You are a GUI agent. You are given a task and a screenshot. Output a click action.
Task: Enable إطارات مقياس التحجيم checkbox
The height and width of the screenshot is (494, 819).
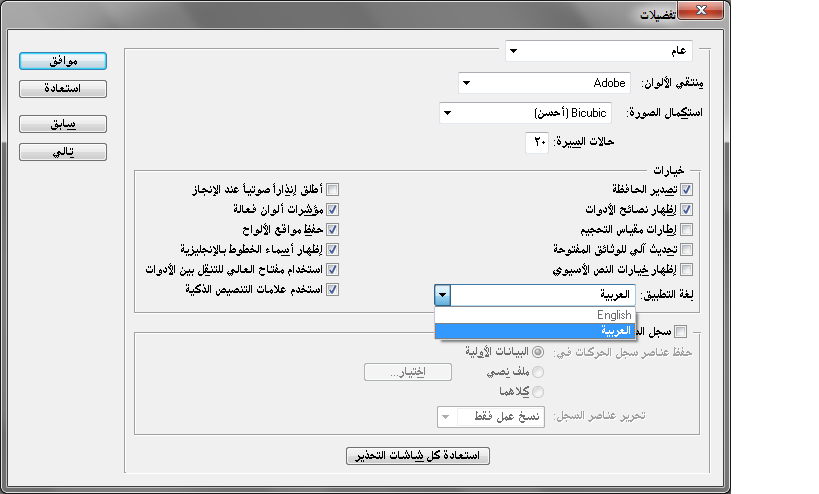pos(687,230)
